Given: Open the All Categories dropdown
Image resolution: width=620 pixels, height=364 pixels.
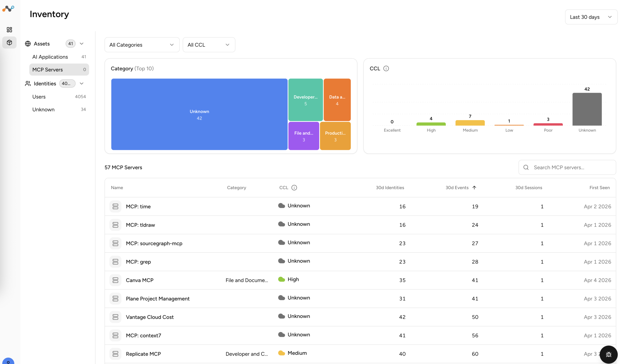Looking at the screenshot, I should tap(142, 45).
